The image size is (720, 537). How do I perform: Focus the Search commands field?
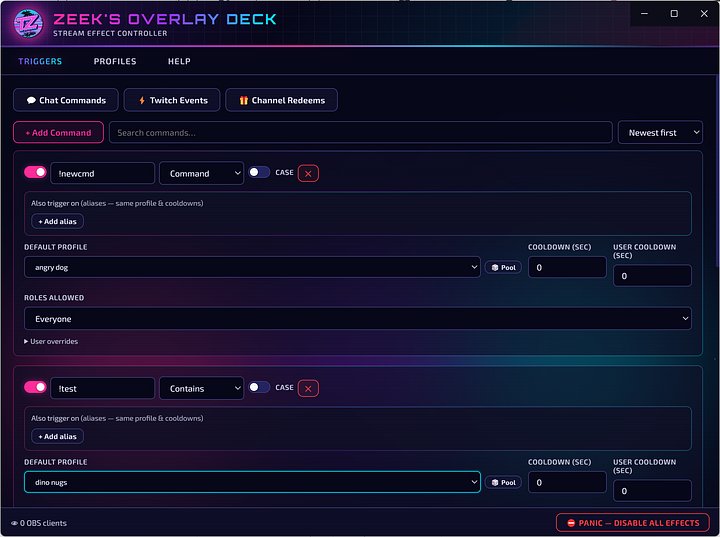[x=360, y=132]
